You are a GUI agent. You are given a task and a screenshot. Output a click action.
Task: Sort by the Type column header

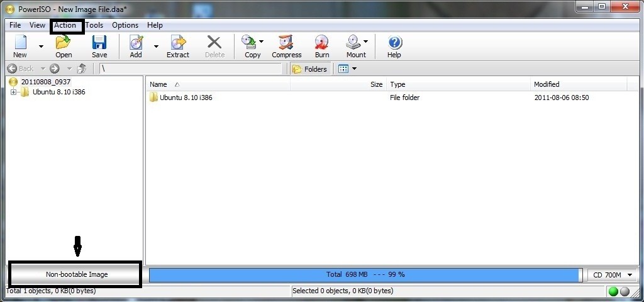click(458, 84)
